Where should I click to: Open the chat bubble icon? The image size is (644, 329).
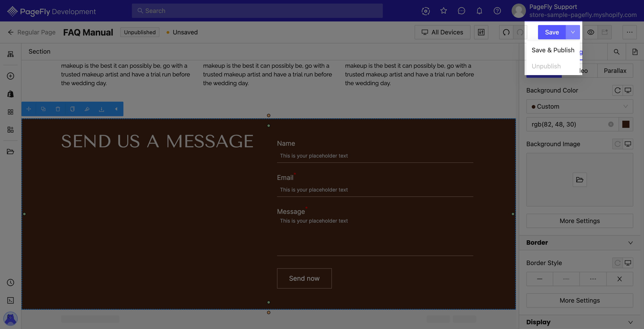(x=462, y=11)
